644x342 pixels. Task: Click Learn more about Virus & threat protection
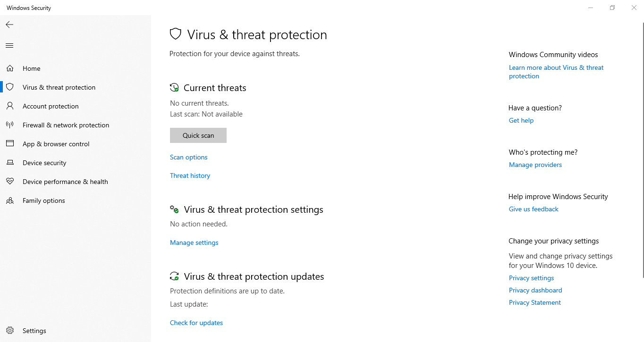[556, 71]
